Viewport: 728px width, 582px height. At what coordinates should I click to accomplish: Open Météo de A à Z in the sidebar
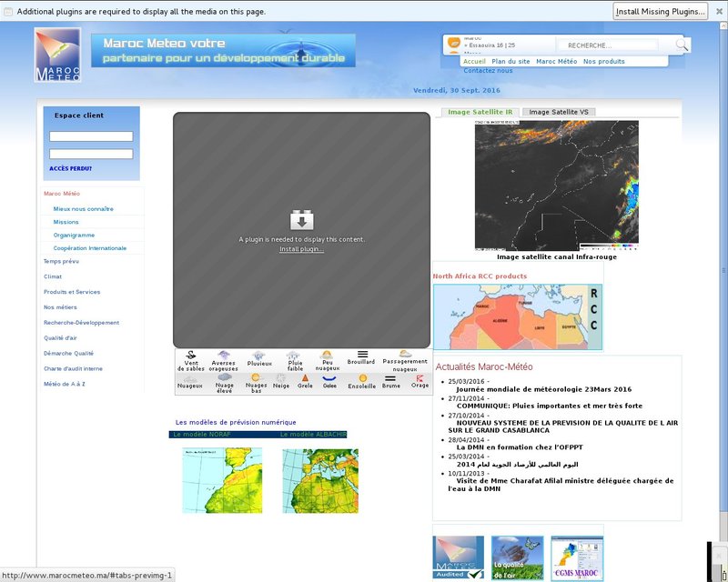[65, 384]
